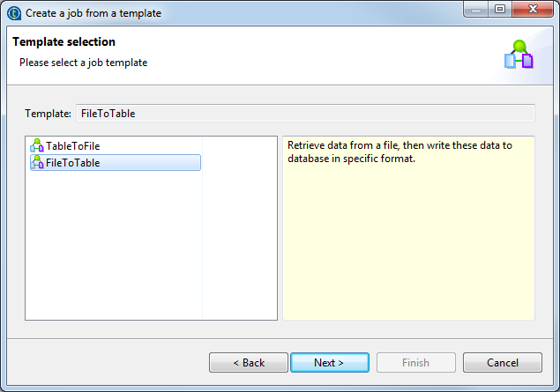This screenshot has height=392, width=560.
Task: Click the job template wizard banner icon
Action: [x=519, y=55]
